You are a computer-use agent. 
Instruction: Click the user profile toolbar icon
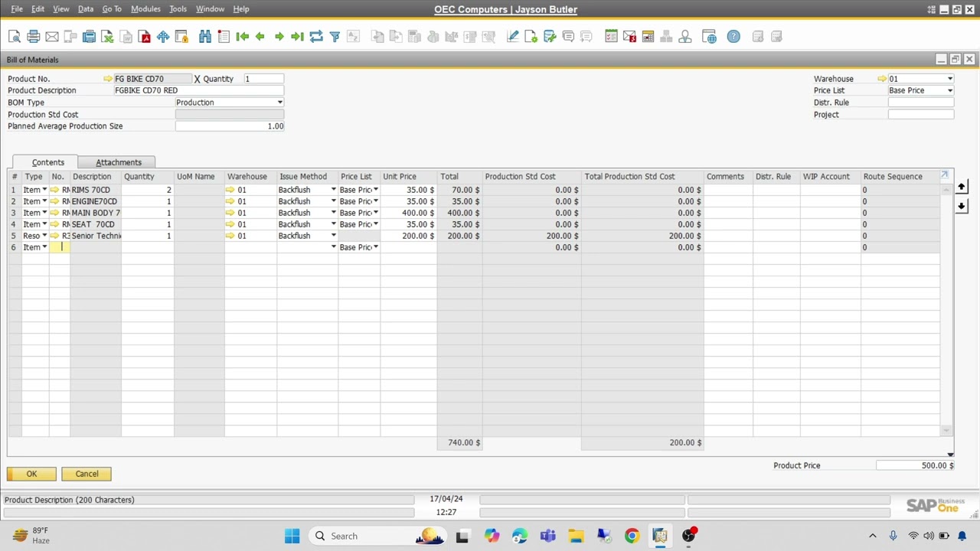click(x=684, y=37)
